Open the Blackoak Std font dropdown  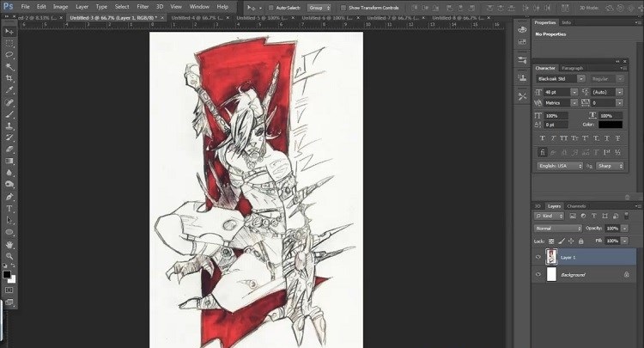pos(581,79)
